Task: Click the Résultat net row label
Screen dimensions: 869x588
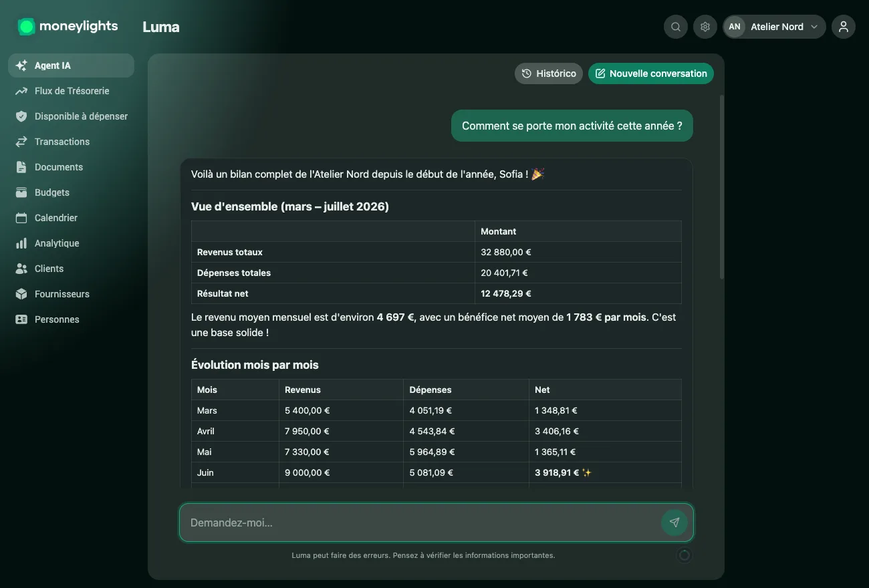Action: (223, 293)
